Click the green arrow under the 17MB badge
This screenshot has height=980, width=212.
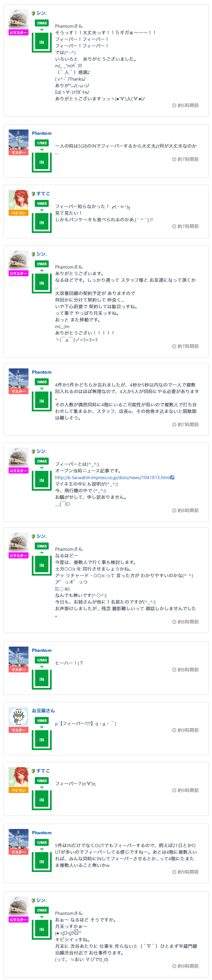(41, 150)
